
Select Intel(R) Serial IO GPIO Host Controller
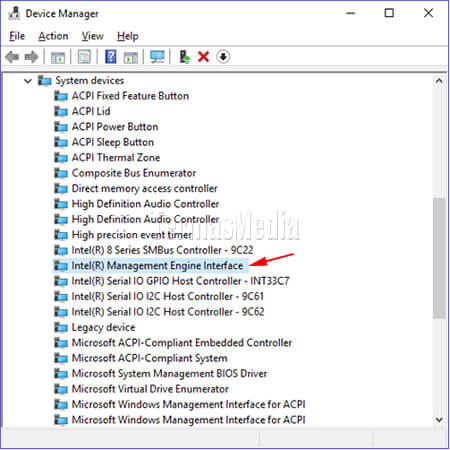tap(180, 281)
